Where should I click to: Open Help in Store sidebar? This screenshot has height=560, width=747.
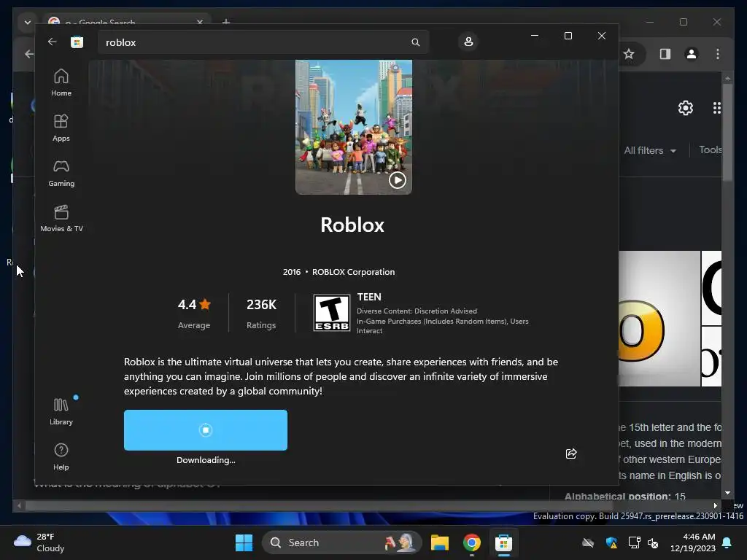61,456
